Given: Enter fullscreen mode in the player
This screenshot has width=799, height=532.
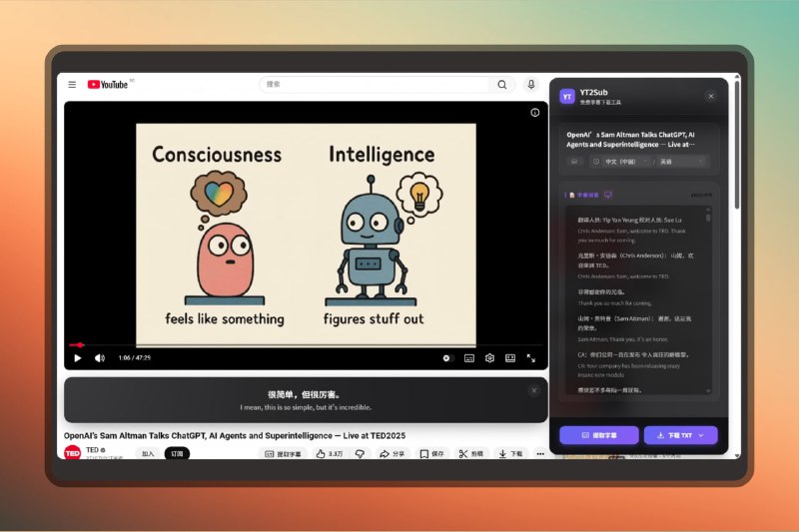Looking at the screenshot, I should (x=531, y=357).
